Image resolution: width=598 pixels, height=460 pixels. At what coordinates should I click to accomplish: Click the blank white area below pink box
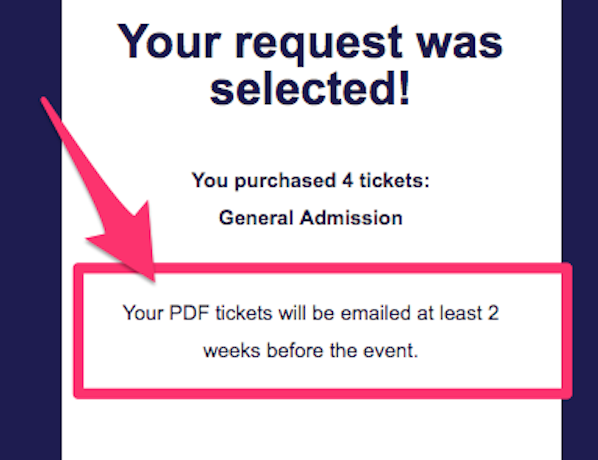tap(311, 430)
